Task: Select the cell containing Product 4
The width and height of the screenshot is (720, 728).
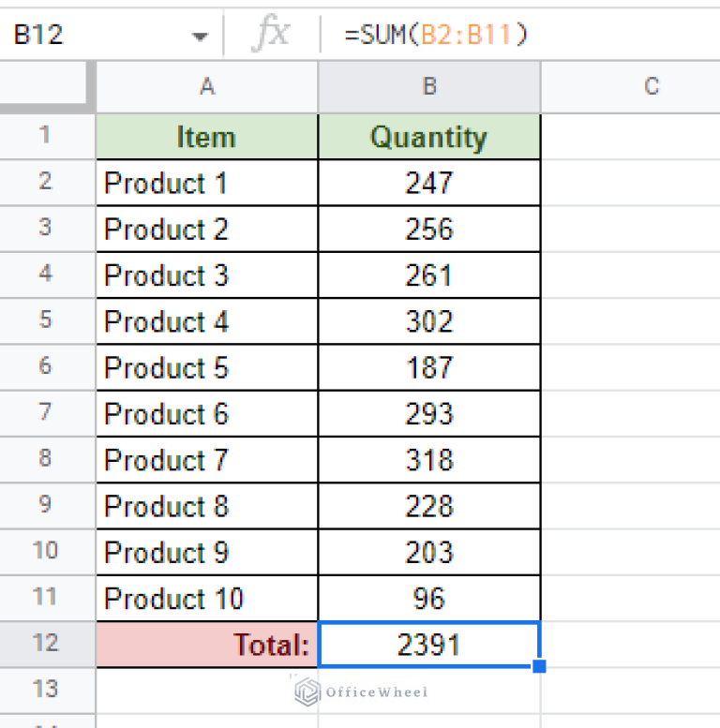Action: [206, 320]
